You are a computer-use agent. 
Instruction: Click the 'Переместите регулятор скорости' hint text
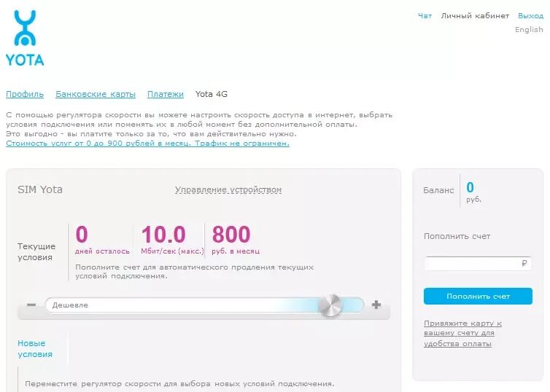pyautogui.click(x=179, y=383)
